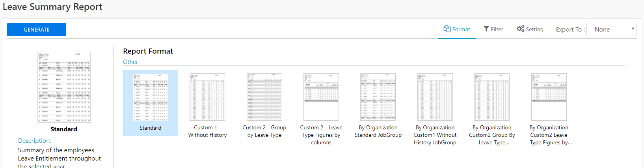
Task: Select the Standard report format thumbnail
Action: click(151, 97)
